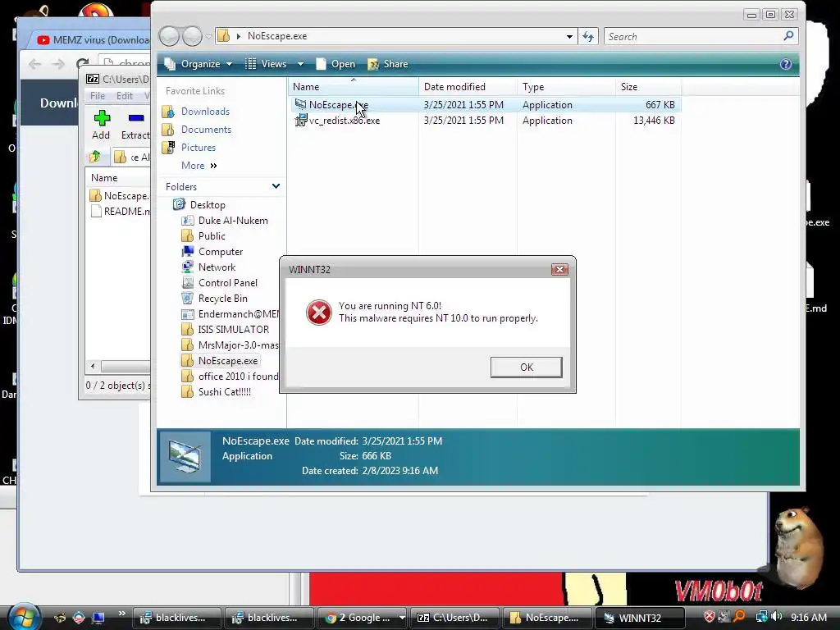
Task: Open the Organize menu in Explorer
Action: click(x=199, y=64)
